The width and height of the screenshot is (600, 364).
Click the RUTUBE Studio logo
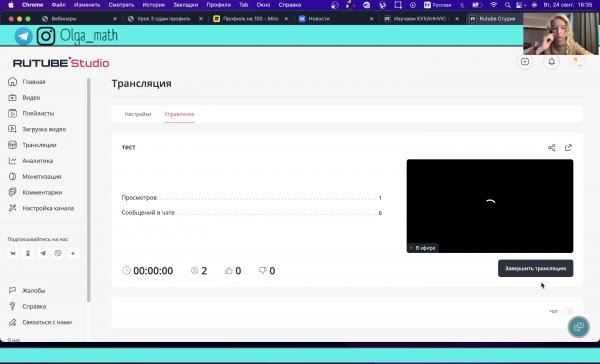click(61, 63)
